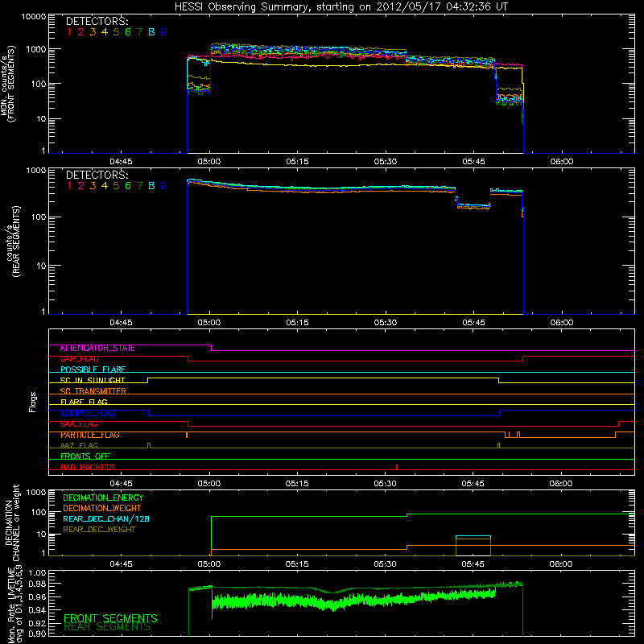Image resolution: width=644 pixels, height=644 pixels.
Task: Click the 10000 y-axis label on front segments plot
Action: pyautogui.click(x=34, y=16)
